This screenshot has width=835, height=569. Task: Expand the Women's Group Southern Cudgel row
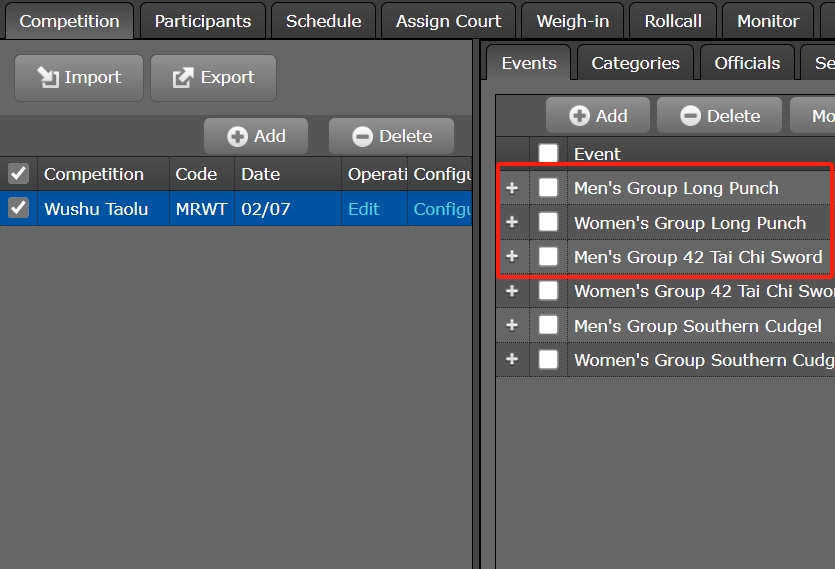512,360
